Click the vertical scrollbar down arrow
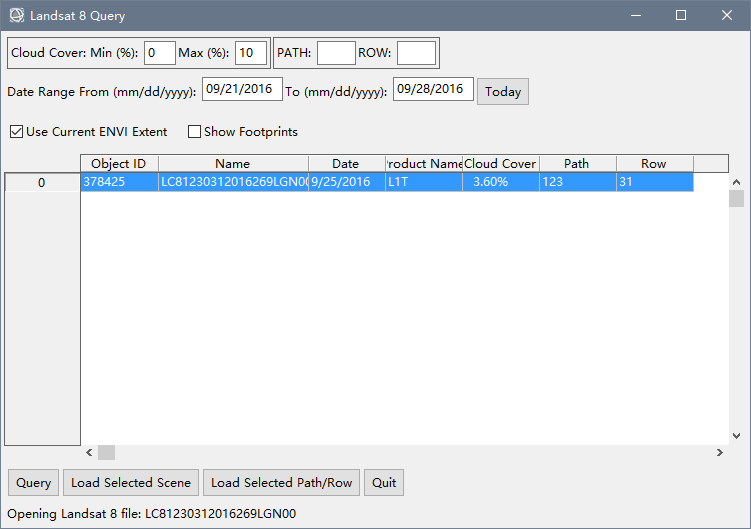Screen dimensions: 751x529 737,436
